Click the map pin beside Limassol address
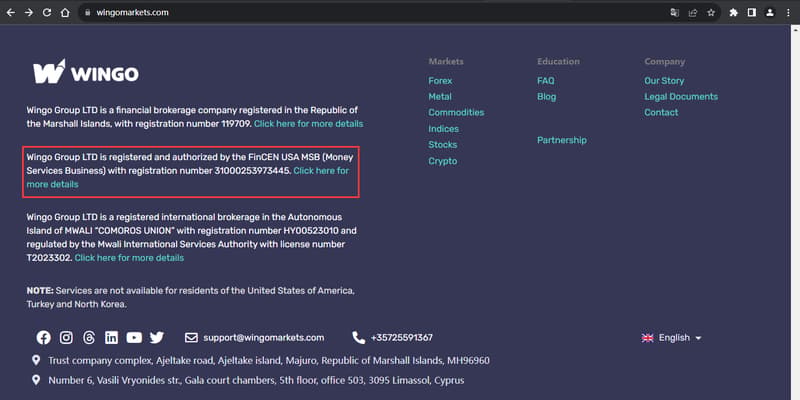This screenshot has width=800, height=400. click(36, 380)
